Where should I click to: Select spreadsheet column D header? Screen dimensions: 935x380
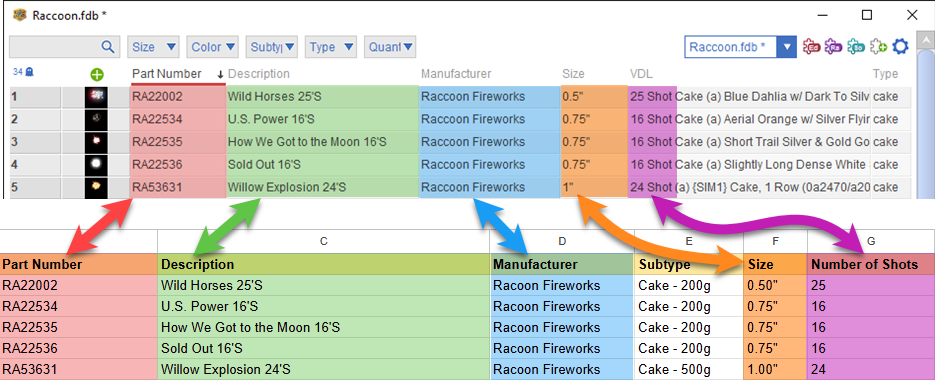[x=562, y=241]
